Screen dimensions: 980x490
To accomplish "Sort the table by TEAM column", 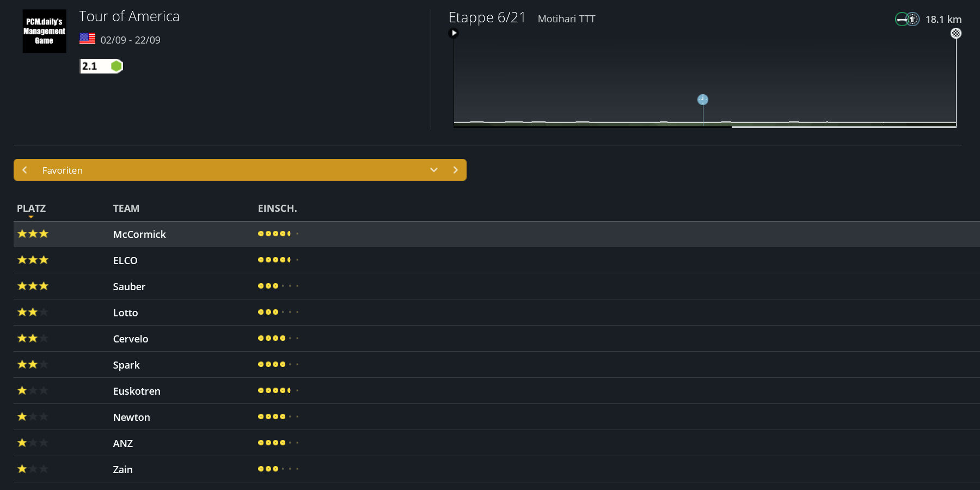I will (126, 209).
